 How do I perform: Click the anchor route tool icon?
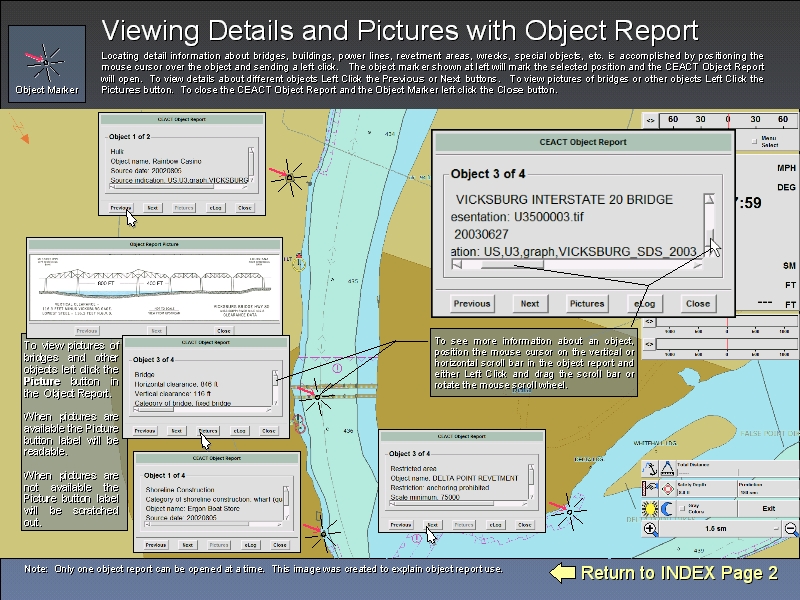(x=650, y=468)
